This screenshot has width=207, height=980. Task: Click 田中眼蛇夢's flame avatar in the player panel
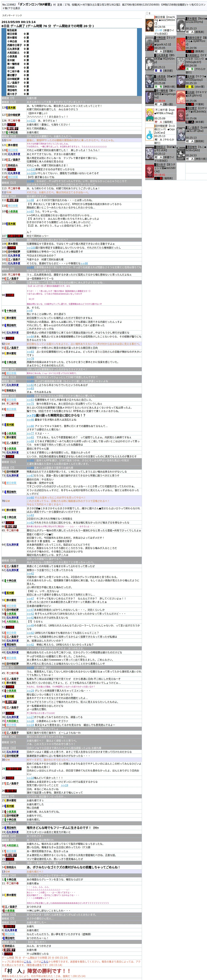click(x=150, y=134)
